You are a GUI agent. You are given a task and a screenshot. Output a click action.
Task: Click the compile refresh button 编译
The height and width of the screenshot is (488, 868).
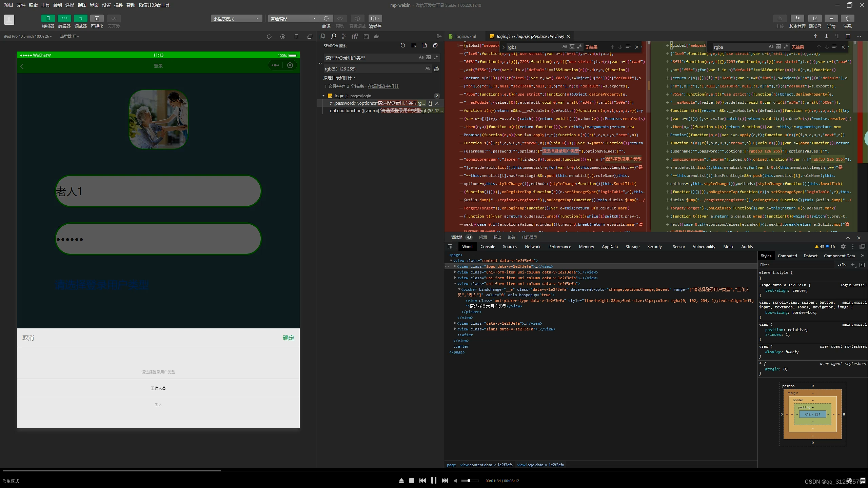tap(326, 18)
